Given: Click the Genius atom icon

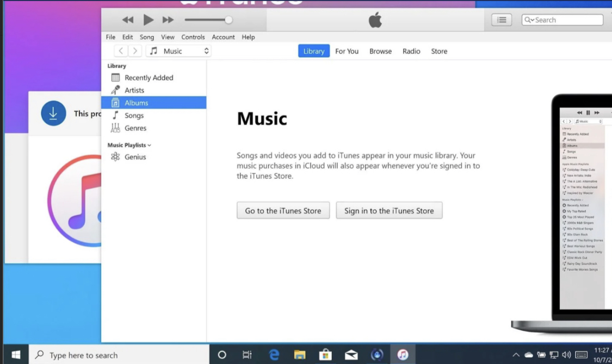Looking at the screenshot, I should tap(115, 156).
